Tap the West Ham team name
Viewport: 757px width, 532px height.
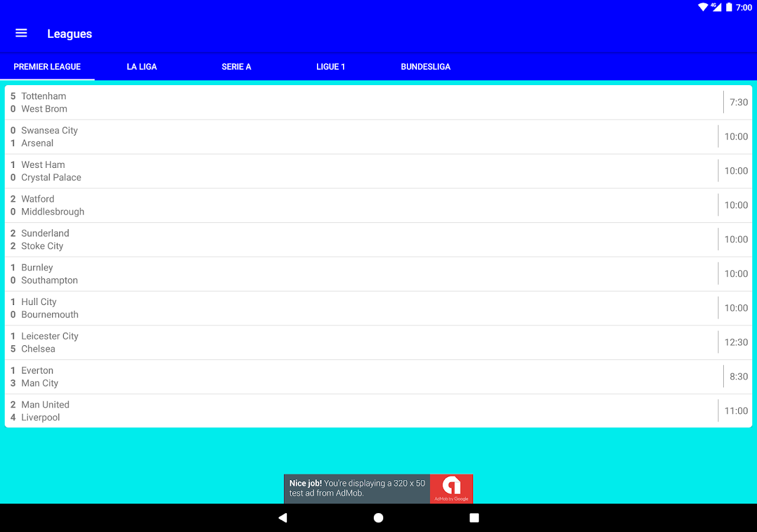43,165
